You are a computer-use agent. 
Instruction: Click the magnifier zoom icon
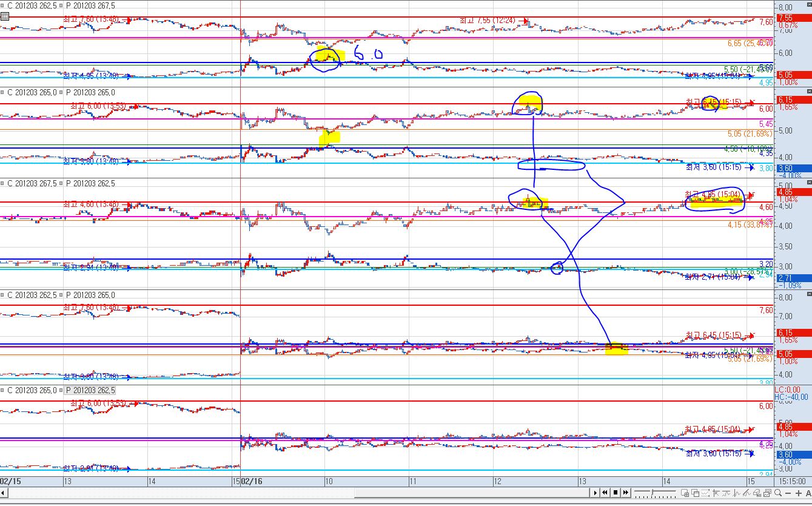[x=778, y=493]
